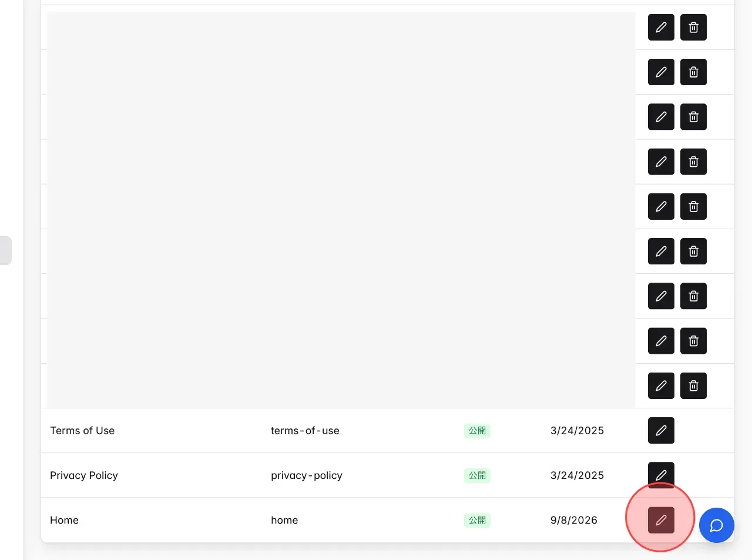752x560 pixels.
Task: Select the "Terms of Use" title
Action: (x=82, y=431)
